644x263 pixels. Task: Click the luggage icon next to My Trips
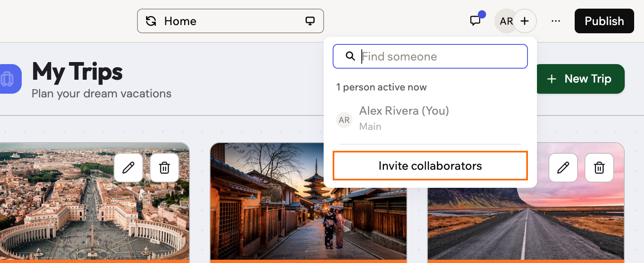coord(8,79)
